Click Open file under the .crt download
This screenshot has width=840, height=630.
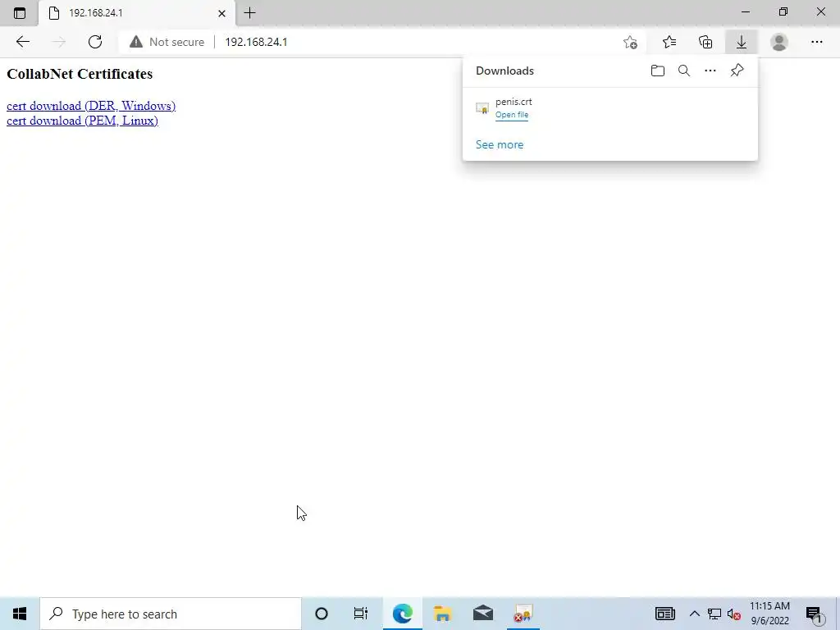pos(512,115)
